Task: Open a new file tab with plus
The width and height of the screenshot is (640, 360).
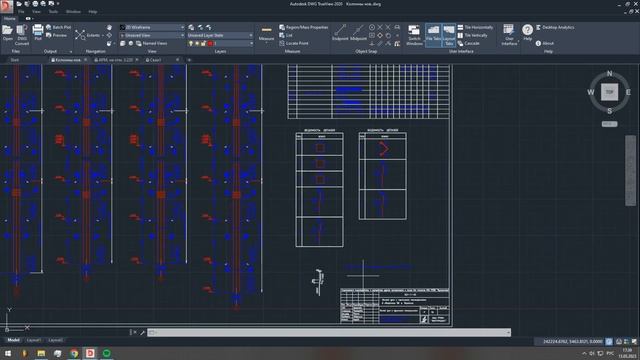Action: pyautogui.click(x=189, y=60)
